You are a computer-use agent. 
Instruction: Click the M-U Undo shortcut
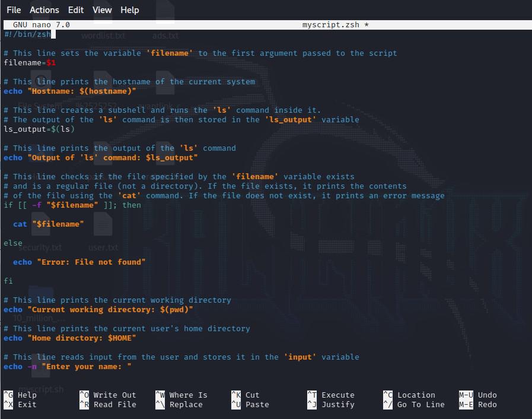pyautogui.click(x=478, y=395)
